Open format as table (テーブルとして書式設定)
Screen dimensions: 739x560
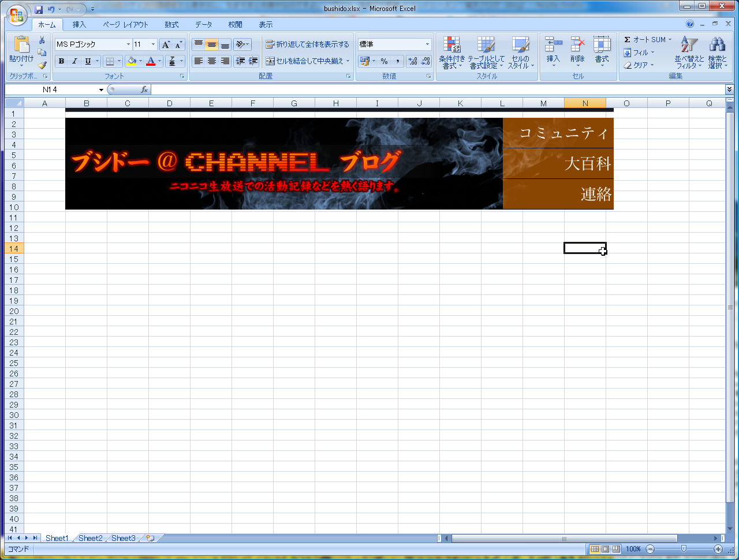pos(486,53)
